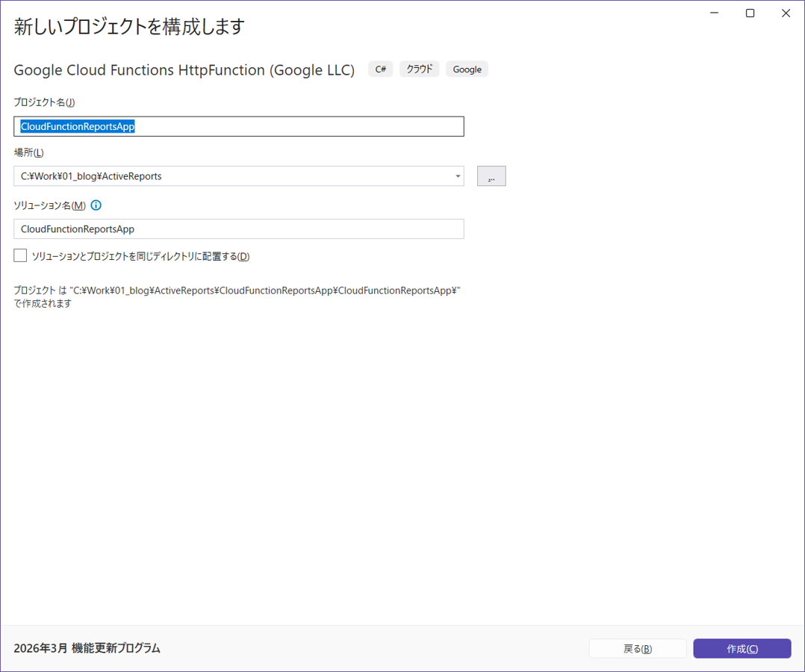Viewport: 805px width, 672px height.
Task: Click the 作成(C) create button
Action: 742,648
